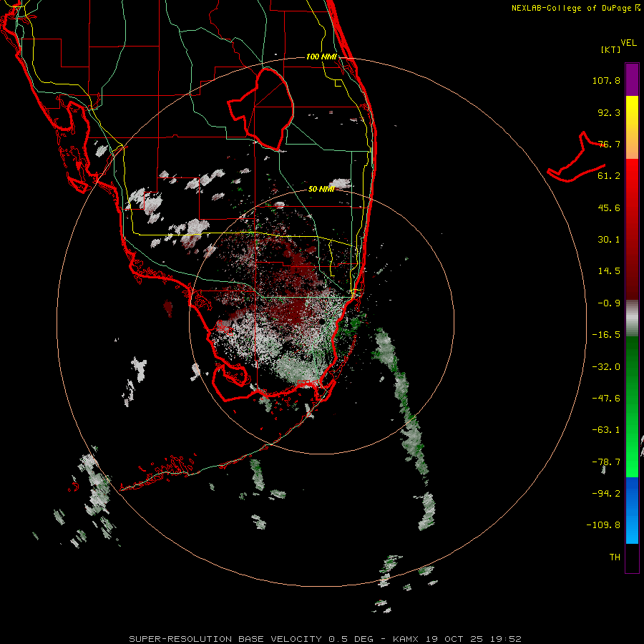Click the [KT] units label
644x644 pixels.
[611, 49]
